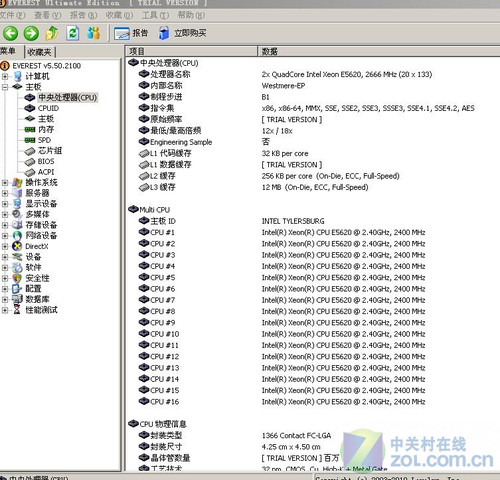Expand the 网络设备 tree node
Screen dimensions: 500x480
[x=5, y=236]
